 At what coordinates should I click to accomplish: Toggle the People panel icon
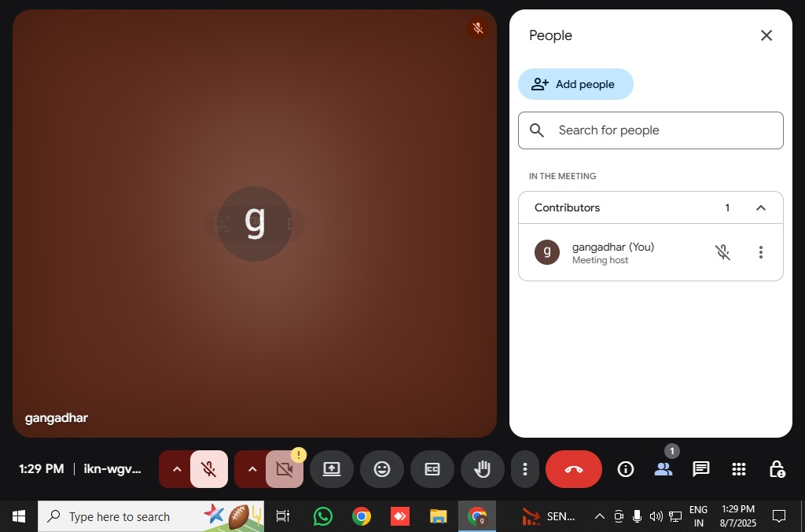coord(663,469)
